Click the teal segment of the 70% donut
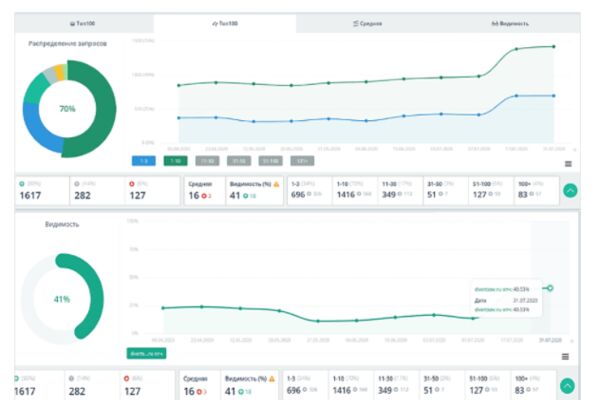This screenshot has height=400, width=600. point(36,88)
